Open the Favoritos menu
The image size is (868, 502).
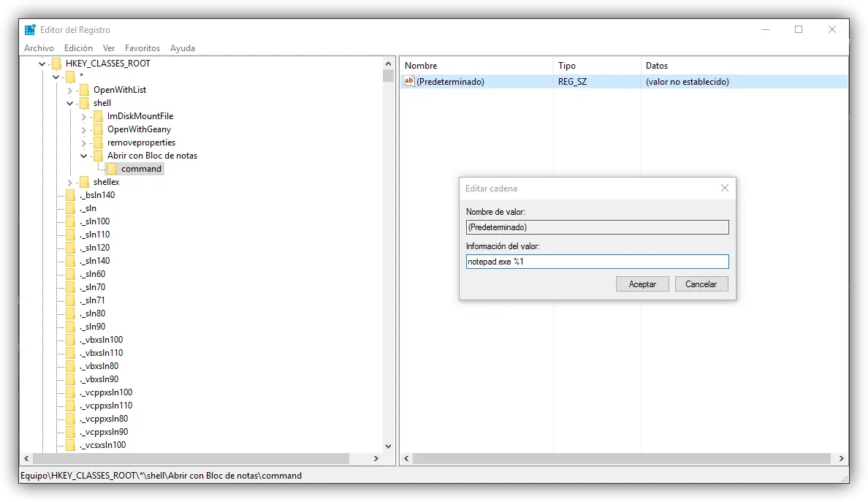coord(142,48)
